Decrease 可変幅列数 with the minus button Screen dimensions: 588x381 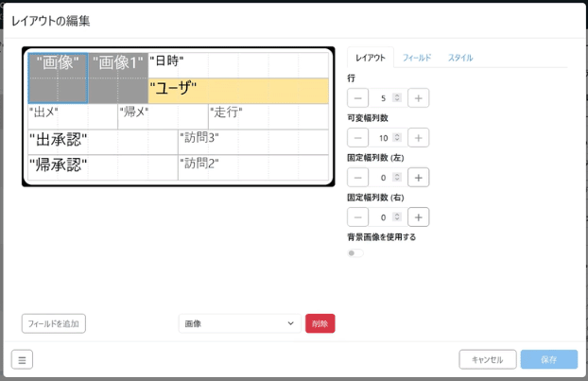358,137
